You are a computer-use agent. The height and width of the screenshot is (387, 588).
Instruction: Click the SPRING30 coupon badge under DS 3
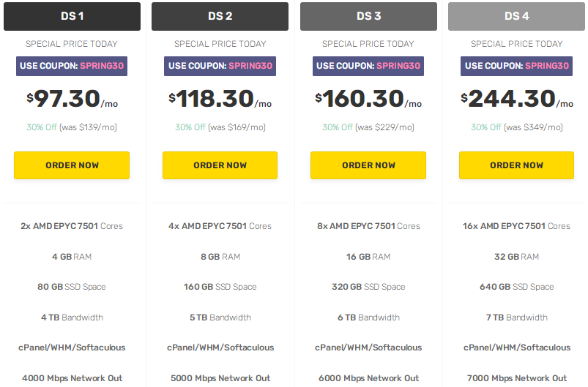point(368,66)
